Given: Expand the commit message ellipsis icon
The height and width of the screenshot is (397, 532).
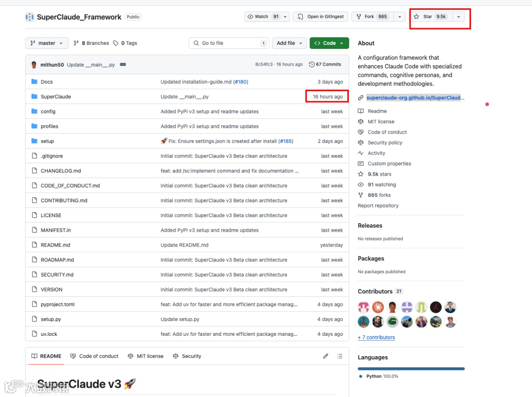Looking at the screenshot, I should pyautogui.click(x=123, y=65).
